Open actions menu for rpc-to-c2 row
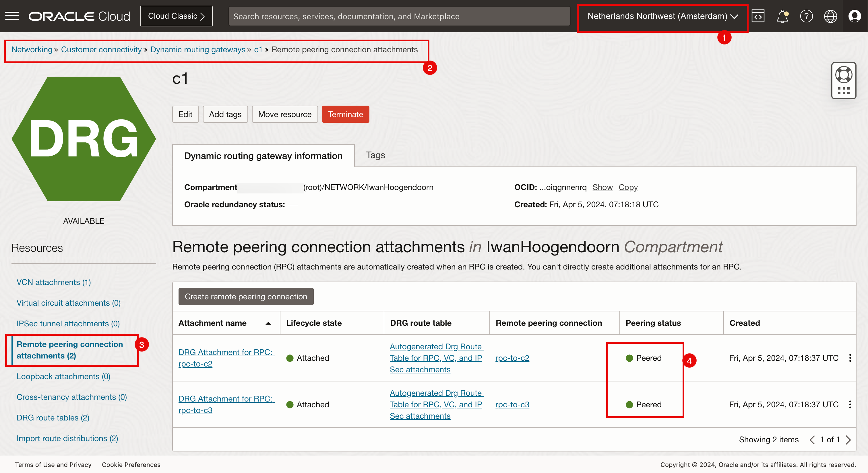Image resolution: width=868 pixels, height=473 pixels. [x=850, y=358]
